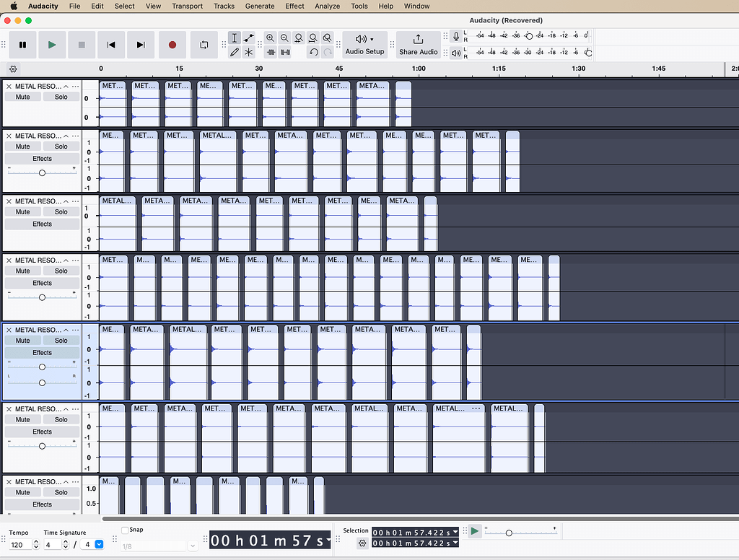
Task: Open the Generate menu
Action: point(259,6)
